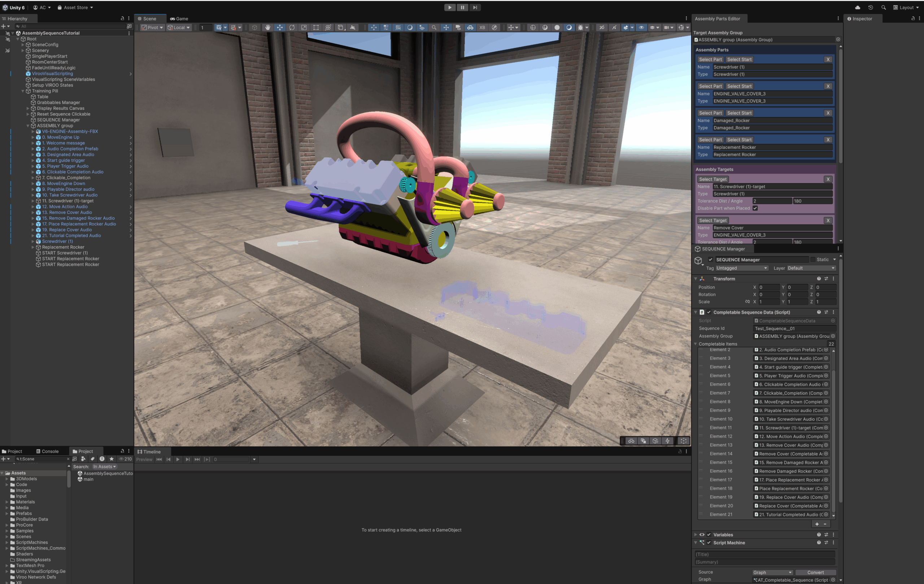Click Select Start for Screwdriver (1) part
The width and height of the screenshot is (924, 584).
(x=739, y=60)
